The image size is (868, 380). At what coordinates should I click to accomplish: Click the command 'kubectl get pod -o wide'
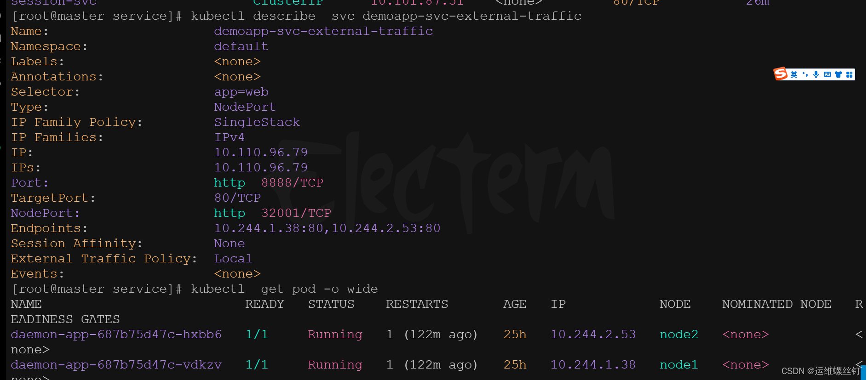click(284, 289)
